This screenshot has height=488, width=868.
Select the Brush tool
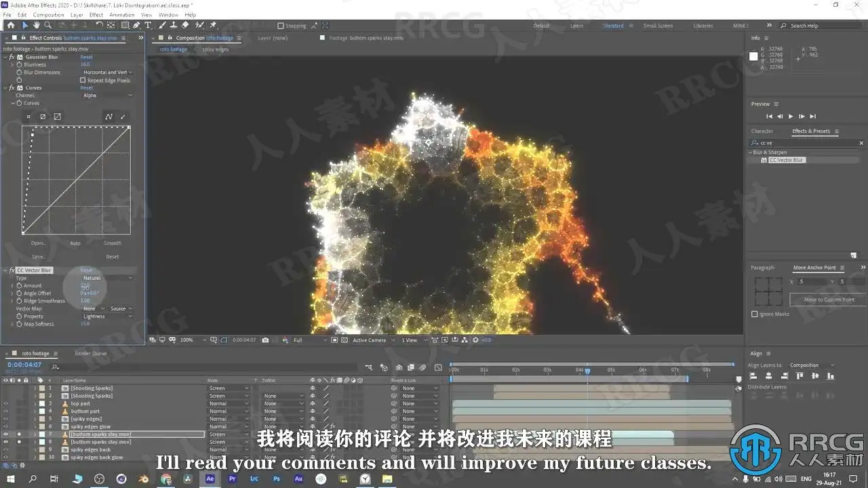pyautogui.click(x=161, y=25)
